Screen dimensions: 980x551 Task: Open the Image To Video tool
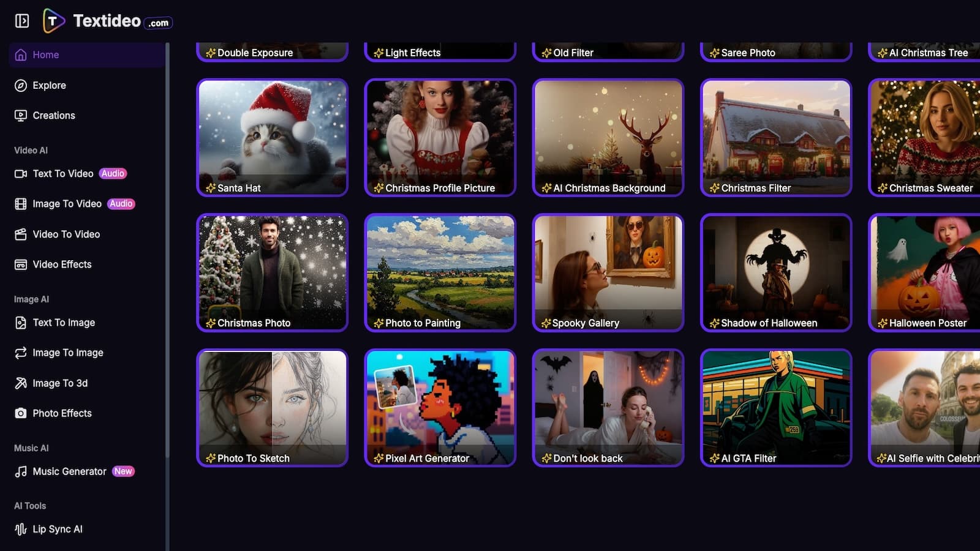click(x=66, y=203)
